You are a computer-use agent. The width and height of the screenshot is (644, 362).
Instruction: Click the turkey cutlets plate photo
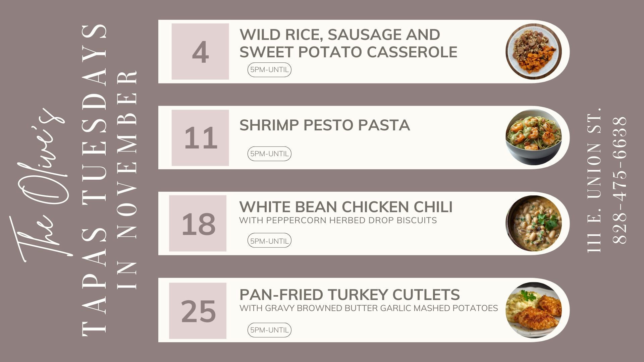533,310
